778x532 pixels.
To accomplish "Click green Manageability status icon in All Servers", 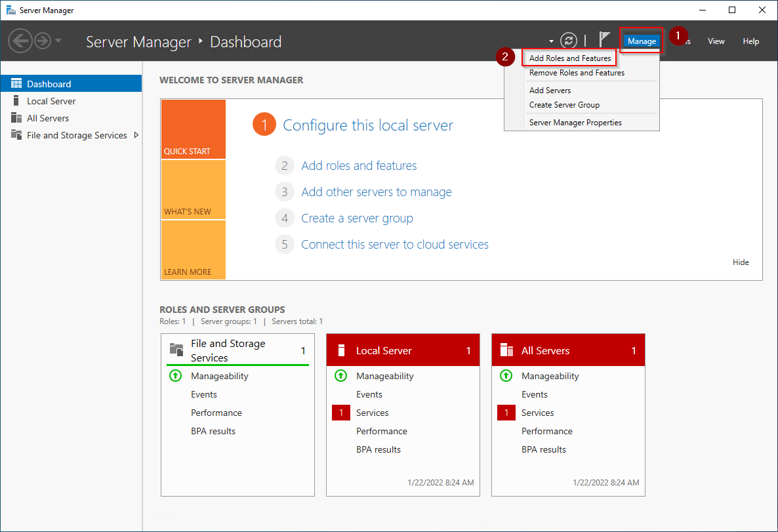I will [x=506, y=376].
